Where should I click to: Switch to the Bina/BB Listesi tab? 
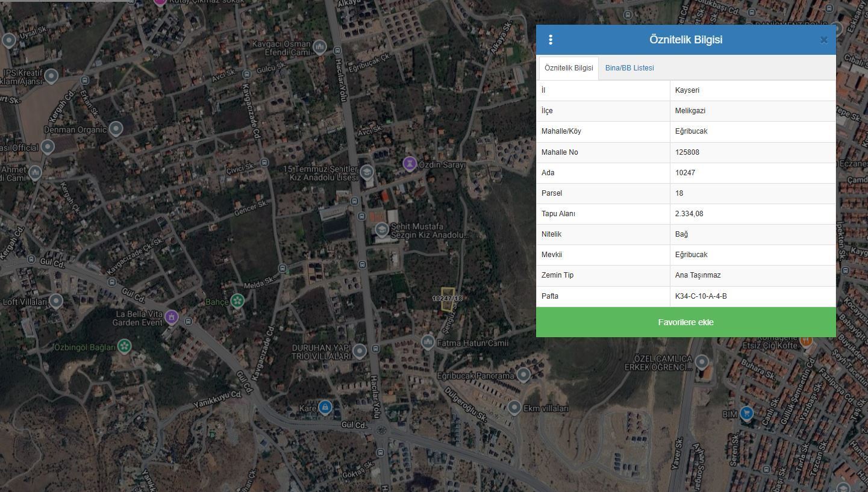tap(629, 68)
